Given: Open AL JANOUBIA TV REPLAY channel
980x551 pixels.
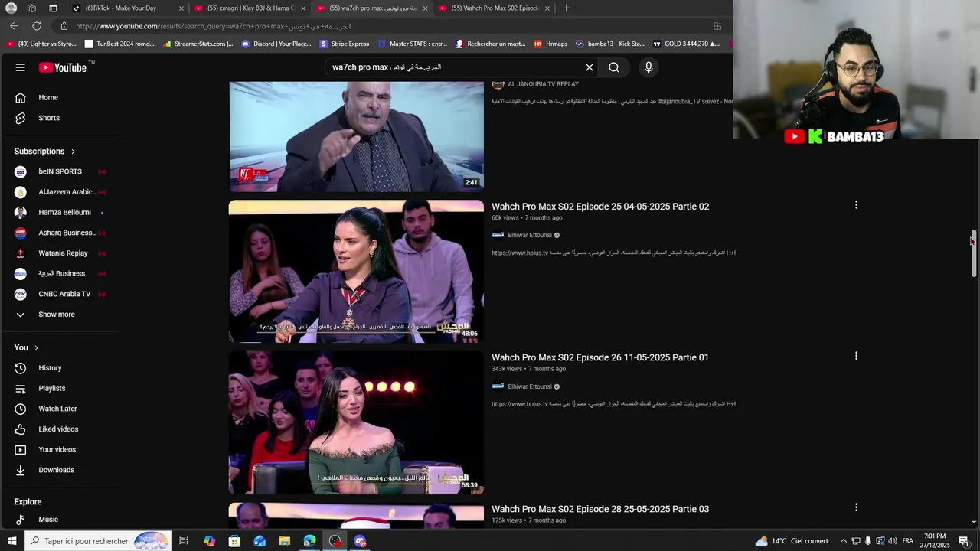Looking at the screenshot, I should click(x=544, y=84).
